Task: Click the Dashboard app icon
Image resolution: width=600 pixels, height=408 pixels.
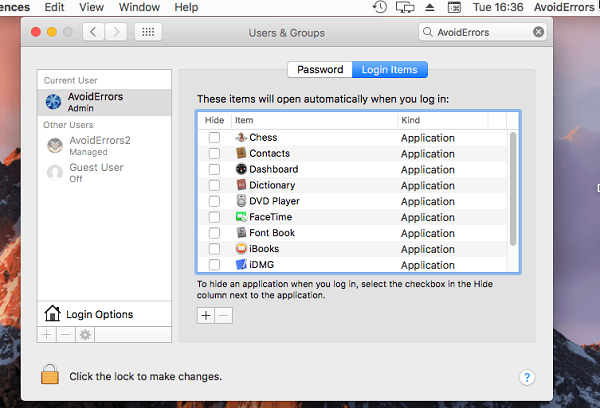Action: (241, 169)
